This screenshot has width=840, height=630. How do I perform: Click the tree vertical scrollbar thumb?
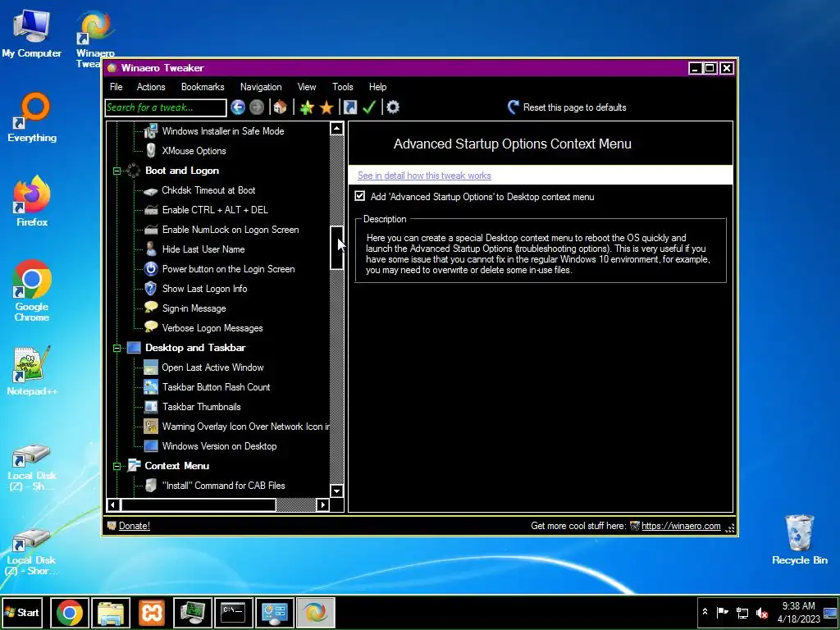[336, 247]
